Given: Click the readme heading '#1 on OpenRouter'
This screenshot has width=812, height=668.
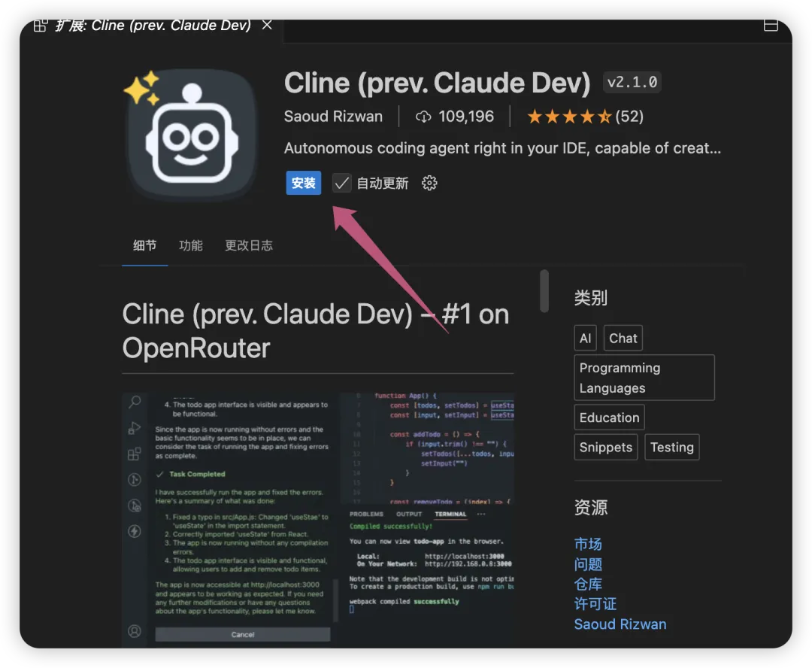Looking at the screenshot, I should 316,331.
